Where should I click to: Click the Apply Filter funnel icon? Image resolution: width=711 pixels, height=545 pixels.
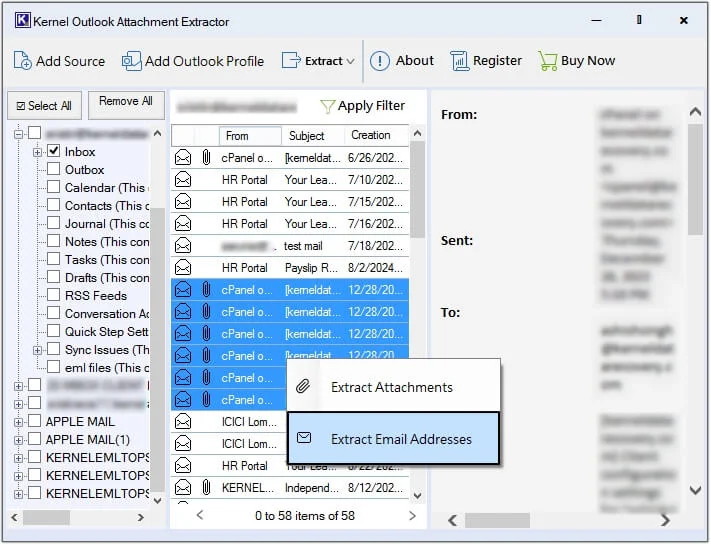327,107
